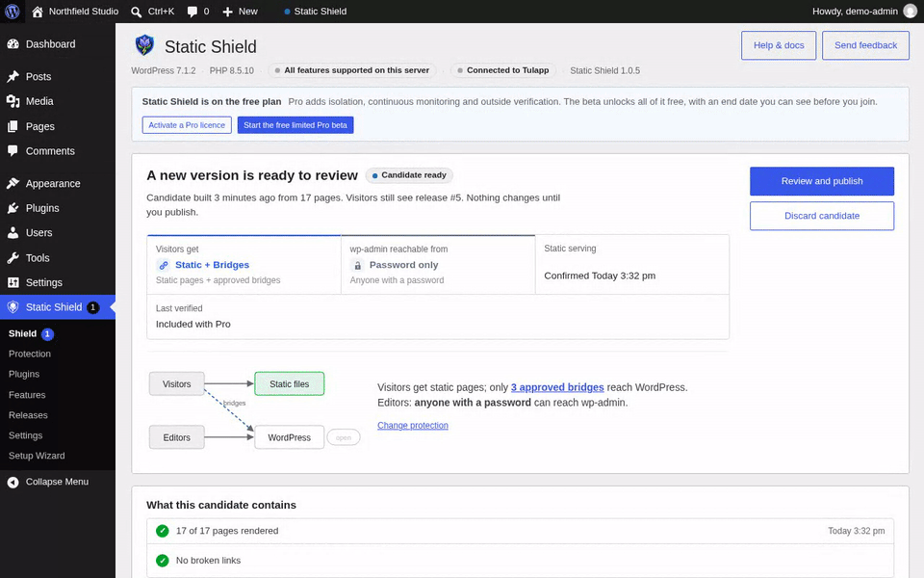The image size is (924, 578).
Task: Open the Protection submenu item
Action: (x=30, y=354)
